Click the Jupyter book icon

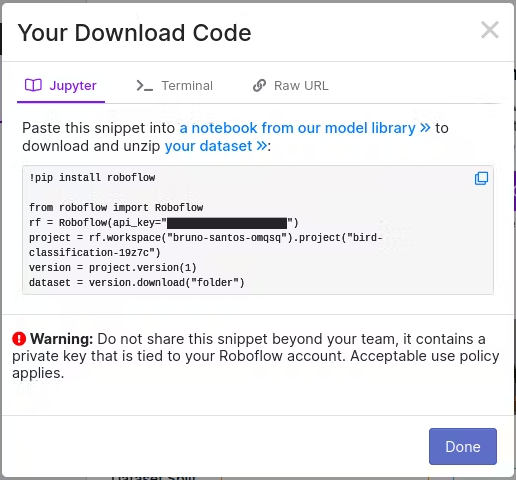(x=33, y=85)
